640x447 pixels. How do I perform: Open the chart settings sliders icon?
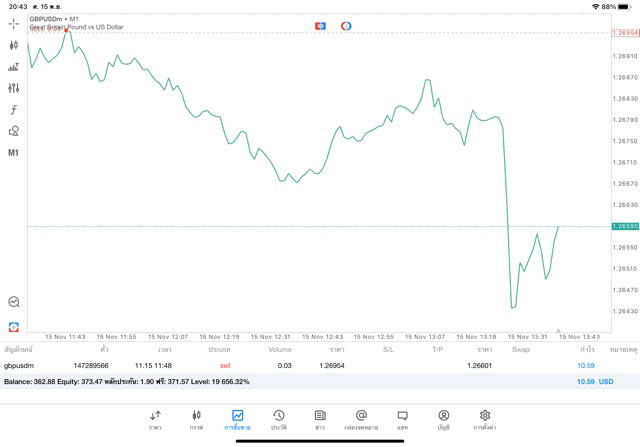[x=14, y=88]
